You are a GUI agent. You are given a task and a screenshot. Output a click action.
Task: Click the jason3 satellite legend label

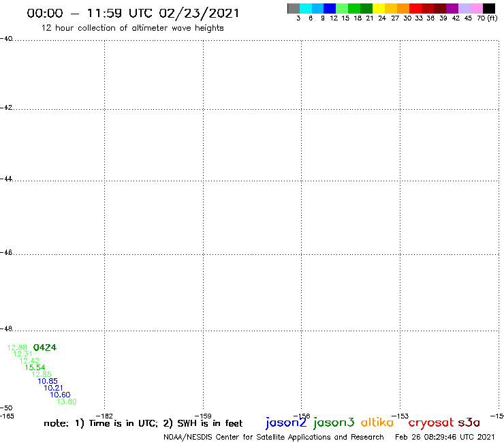pyautogui.click(x=334, y=423)
